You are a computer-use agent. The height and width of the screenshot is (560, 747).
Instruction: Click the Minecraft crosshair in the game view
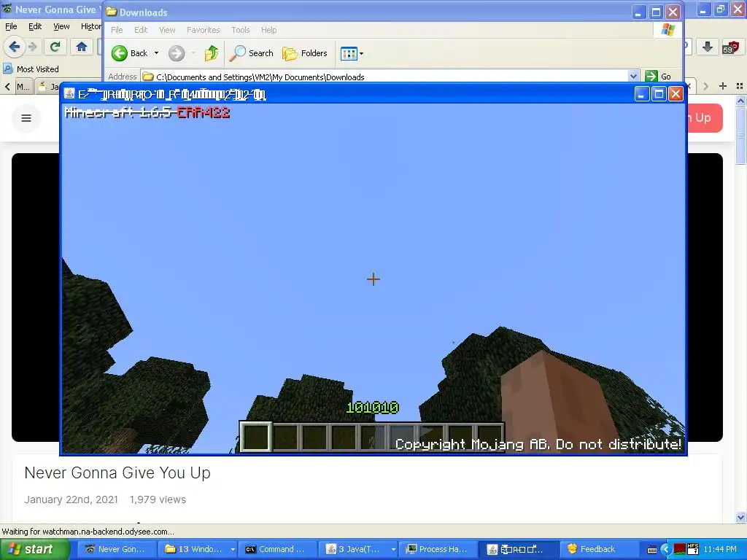(373, 279)
